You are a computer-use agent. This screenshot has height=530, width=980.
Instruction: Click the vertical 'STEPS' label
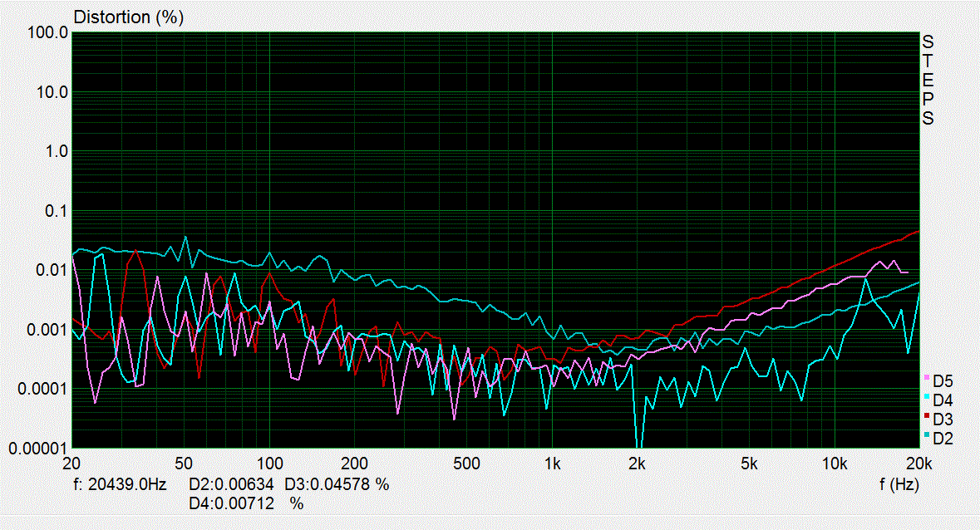[928, 80]
